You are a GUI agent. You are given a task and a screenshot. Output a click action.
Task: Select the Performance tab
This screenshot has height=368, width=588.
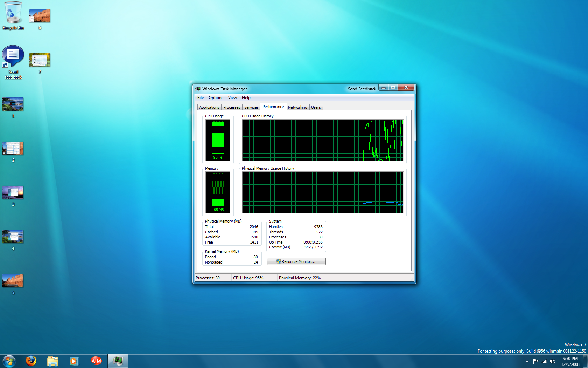(273, 107)
